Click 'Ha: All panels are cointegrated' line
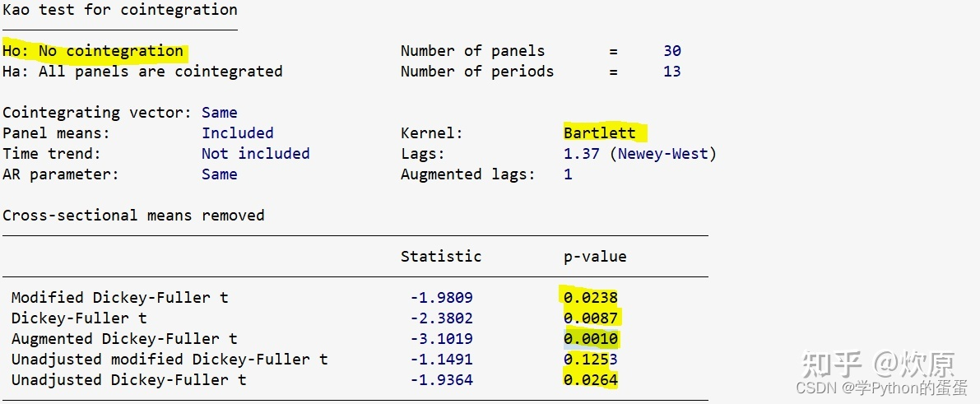980x404 pixels. (x=142, y=72)
